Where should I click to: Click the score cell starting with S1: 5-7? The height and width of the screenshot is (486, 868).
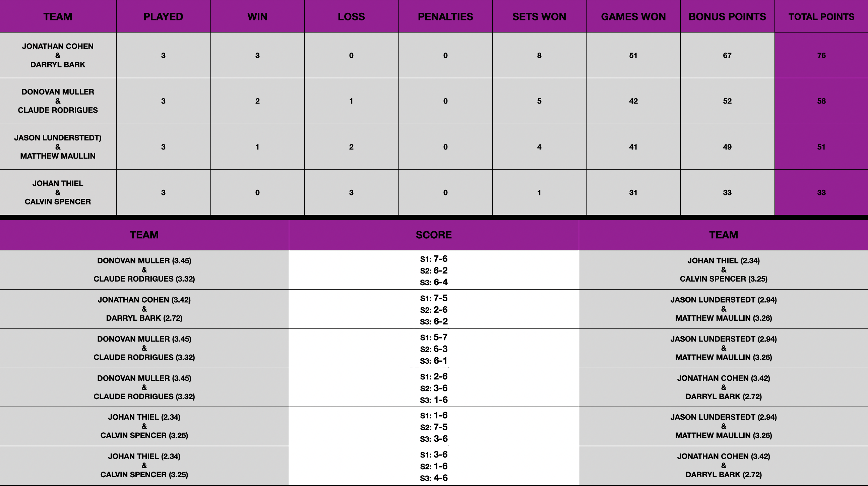(434, 349)
